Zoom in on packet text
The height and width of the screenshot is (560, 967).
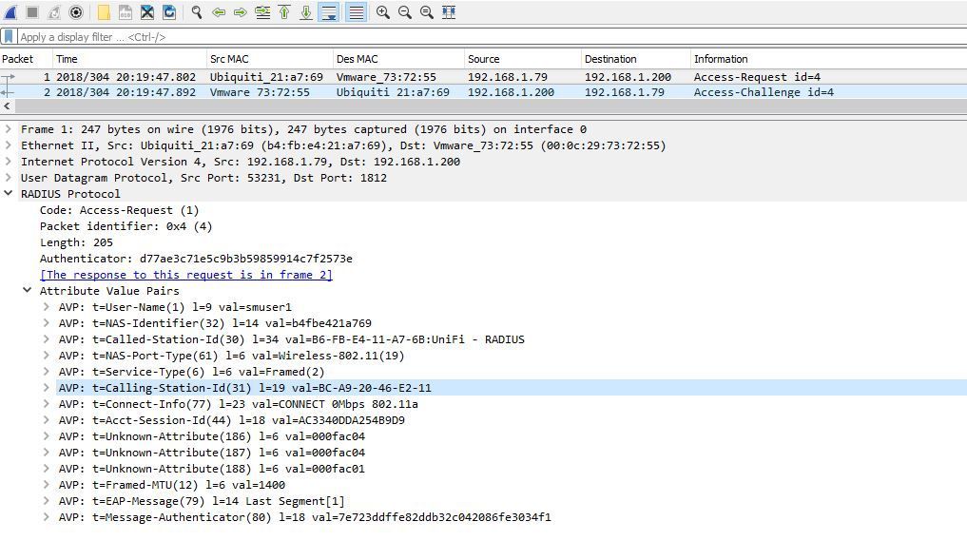pos(382,12)
